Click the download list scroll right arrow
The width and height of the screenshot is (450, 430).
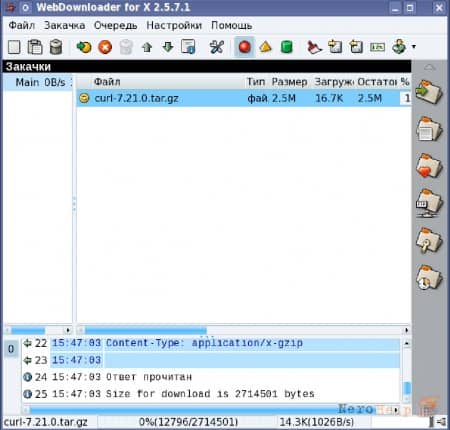pyautogui.click(x=407, y=330)
